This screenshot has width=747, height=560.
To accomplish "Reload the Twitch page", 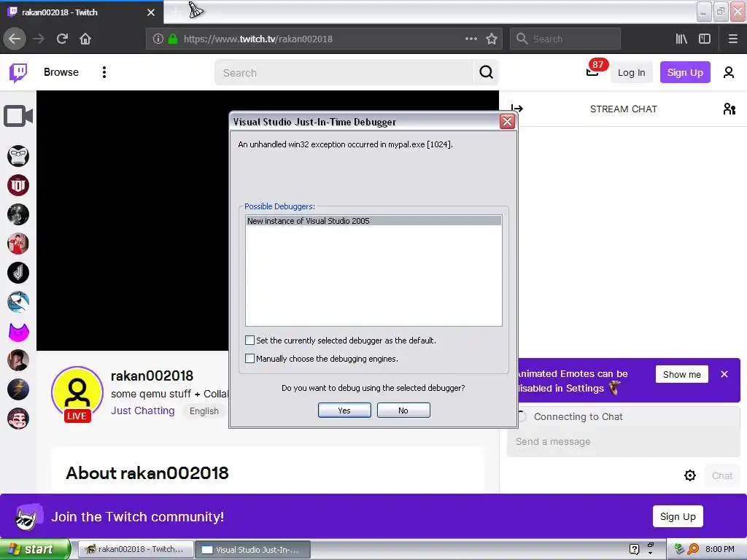I will [62, 39].
